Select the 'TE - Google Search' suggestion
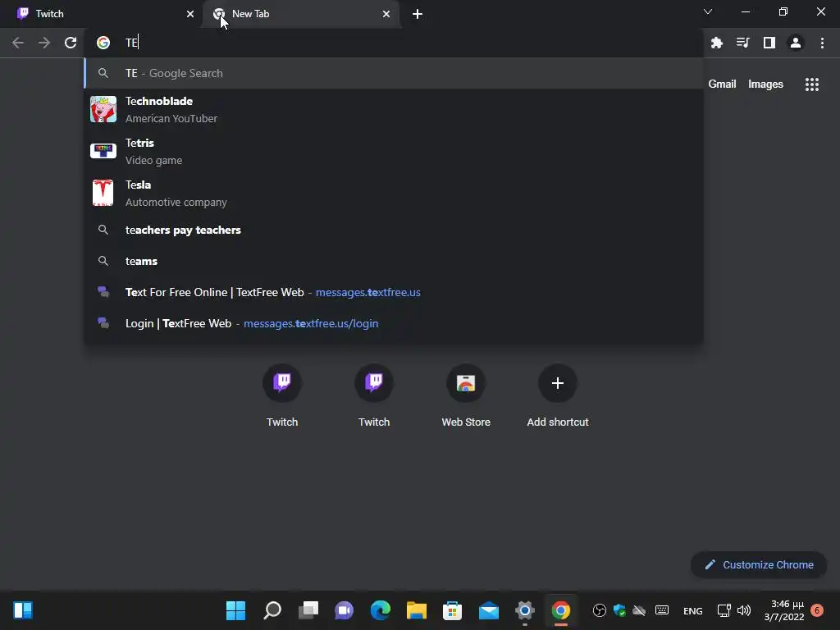 coord(394,73)
